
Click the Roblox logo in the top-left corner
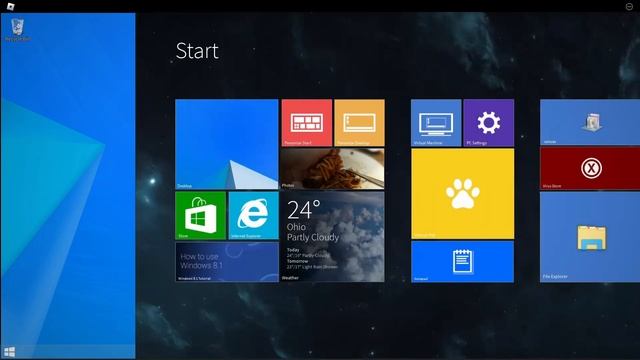11,6
